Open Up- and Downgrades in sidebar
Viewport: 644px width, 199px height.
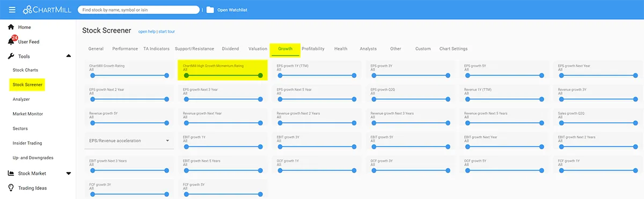33,158
